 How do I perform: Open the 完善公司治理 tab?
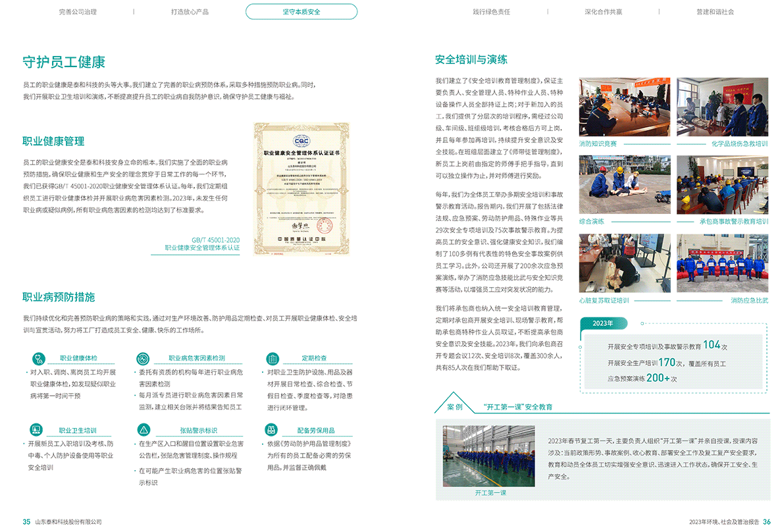coord(77,12)
